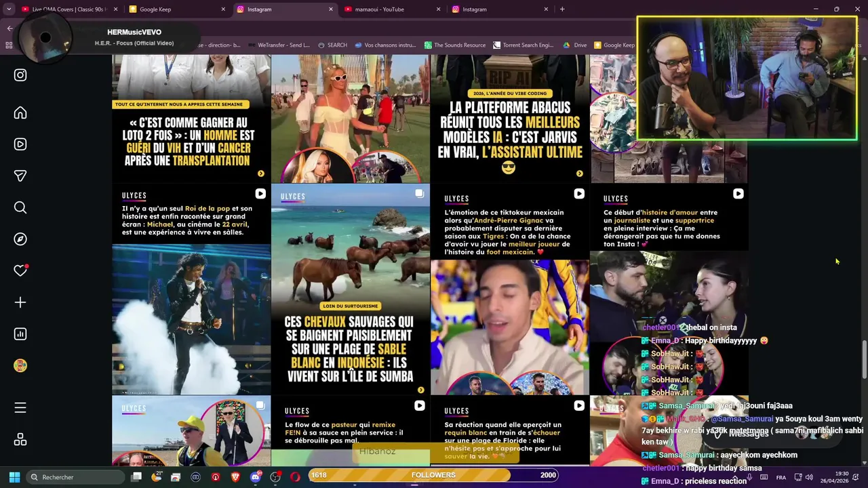Open Notifications heart icon in the sidebar
The height and width of the screenshot is (488, 868).
tap(20, 270)
